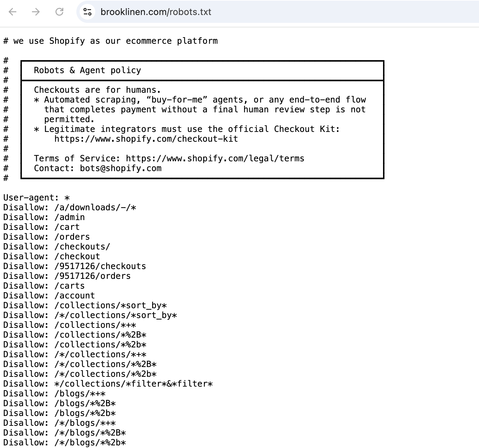The height and width of the screenshot is (448, 479).
Task: Click 'Disallow: /9517126/orders' line
Action: [67, 276]
